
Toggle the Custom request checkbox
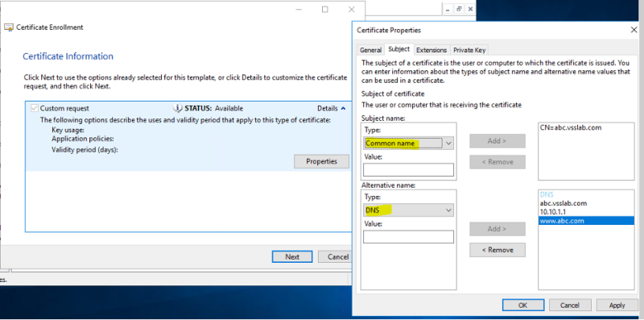click(x=35, y=108)
